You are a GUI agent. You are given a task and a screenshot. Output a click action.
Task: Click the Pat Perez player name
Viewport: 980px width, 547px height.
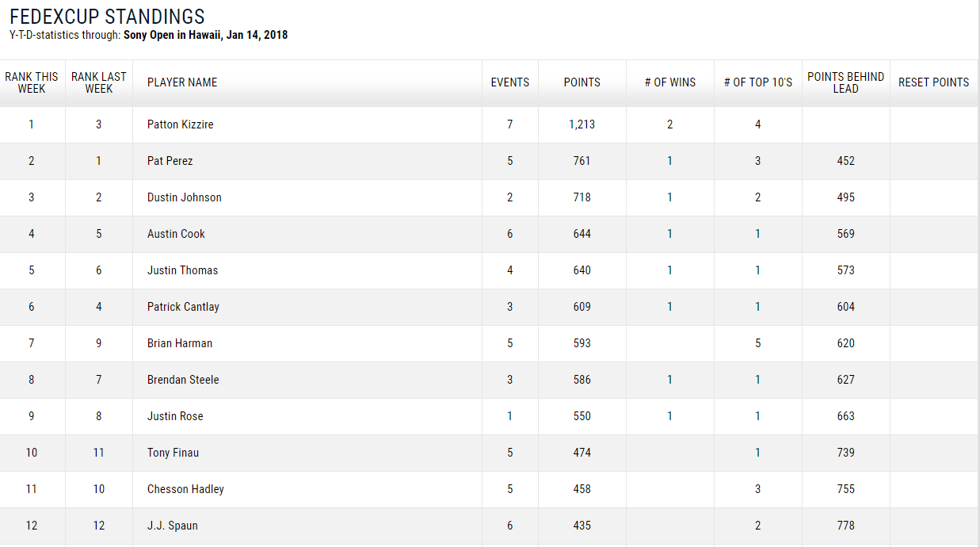170,161
